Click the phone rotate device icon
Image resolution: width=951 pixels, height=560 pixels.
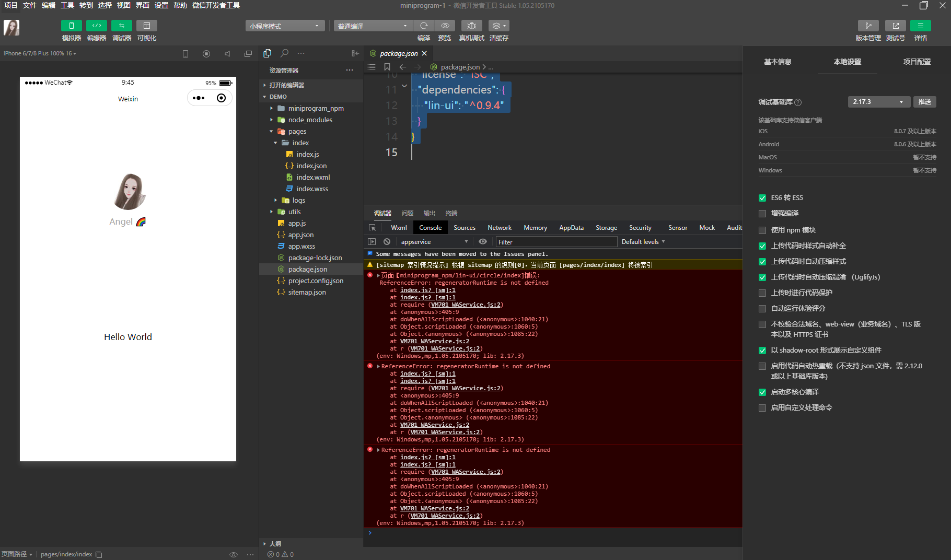click(x=185, y=54)
